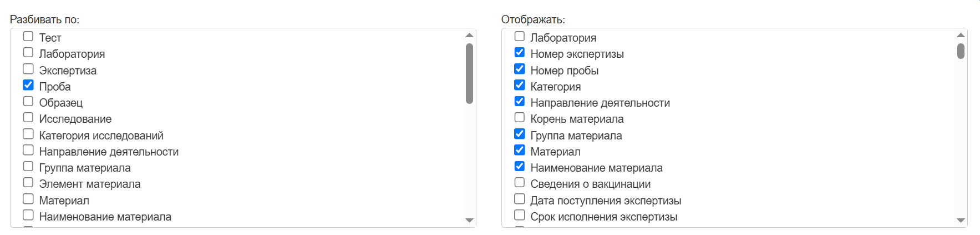Enable Сведения о вакцинации checkbox
980x235 pixels.
520,183
